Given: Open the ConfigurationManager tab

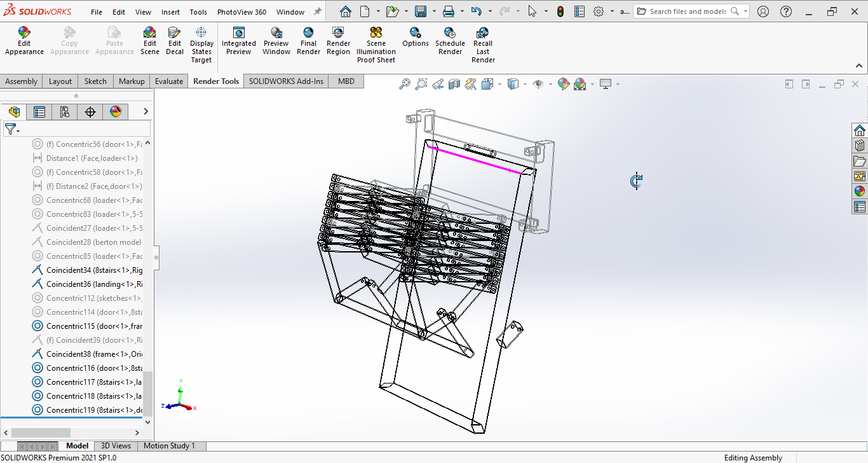Looking at the screenshot, I should [65, 112].
